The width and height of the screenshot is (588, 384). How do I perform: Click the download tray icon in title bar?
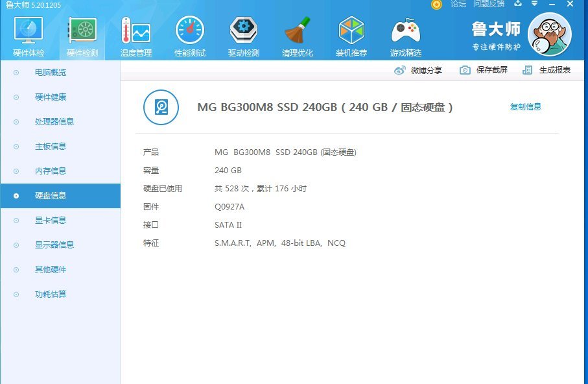pos(518,3)
